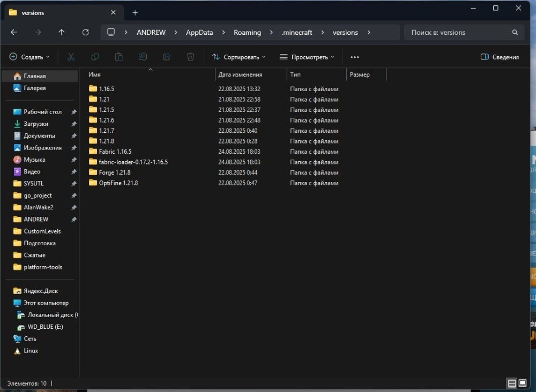Viewport: 536px width, 392px height.
Task: Select the Forge 1.21.8 folder
Action: point(109,172)
